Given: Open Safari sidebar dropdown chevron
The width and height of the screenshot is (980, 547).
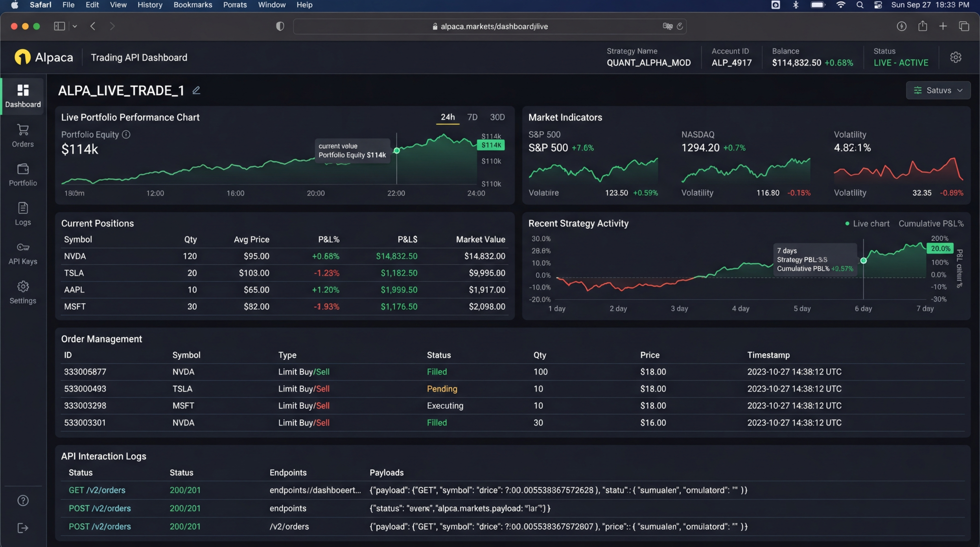Looking at the screenshot, I should [75, 26].
